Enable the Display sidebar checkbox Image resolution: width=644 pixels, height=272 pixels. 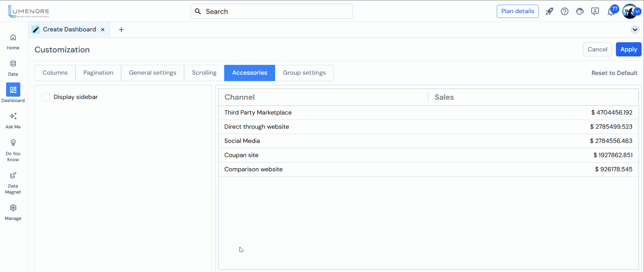(x=46, y=97)
